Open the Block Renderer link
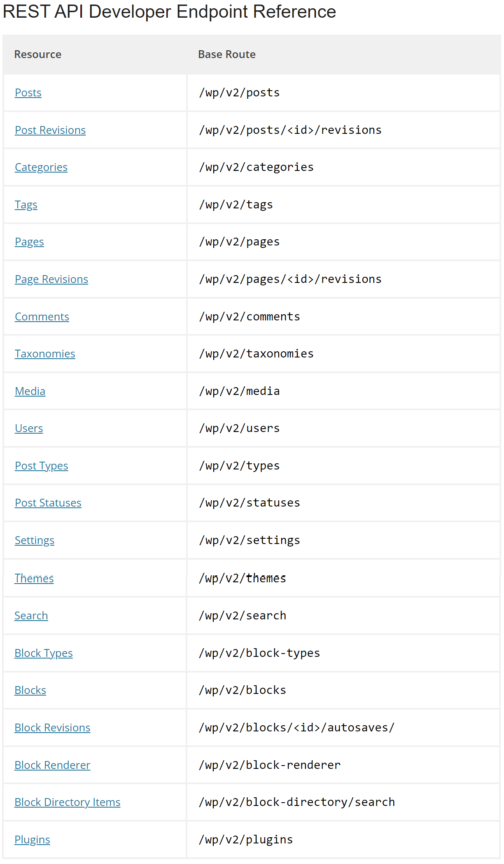The height and width of the screenshot is (864, 504). (52, 765)
